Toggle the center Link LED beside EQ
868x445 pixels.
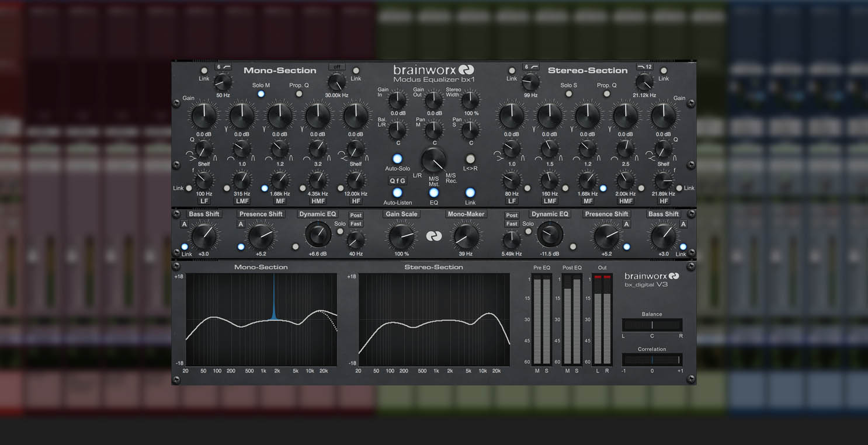click(x=470, y=193)
